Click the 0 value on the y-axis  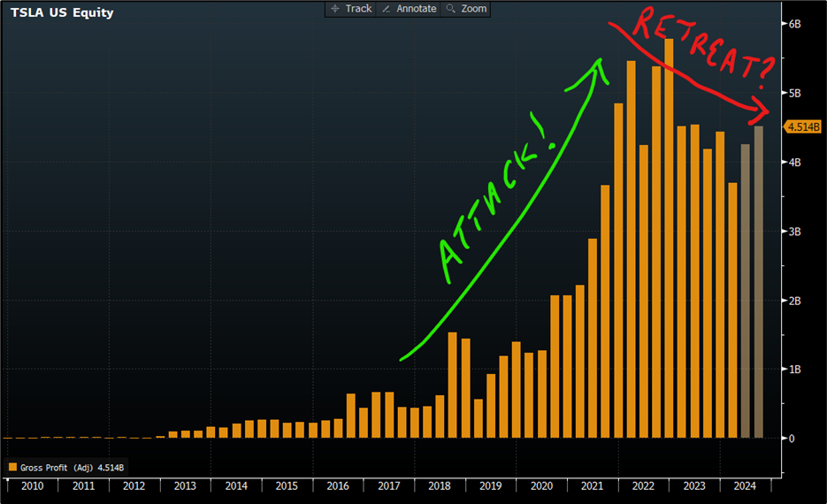point(792,439)
